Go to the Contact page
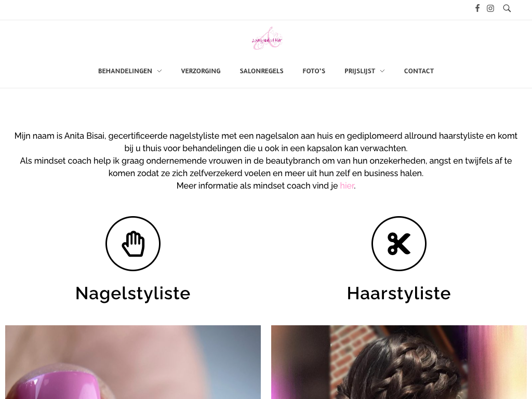This screenshot has height=399, width=532. (419, 71)
